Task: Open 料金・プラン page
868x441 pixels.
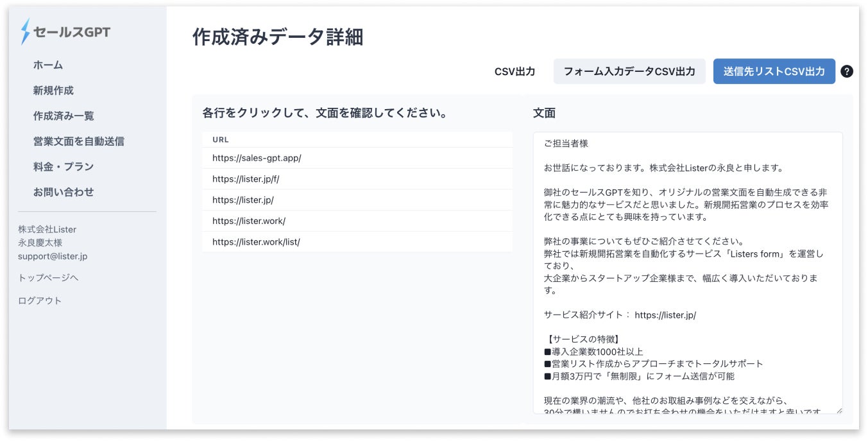Action: pos(64,166)
